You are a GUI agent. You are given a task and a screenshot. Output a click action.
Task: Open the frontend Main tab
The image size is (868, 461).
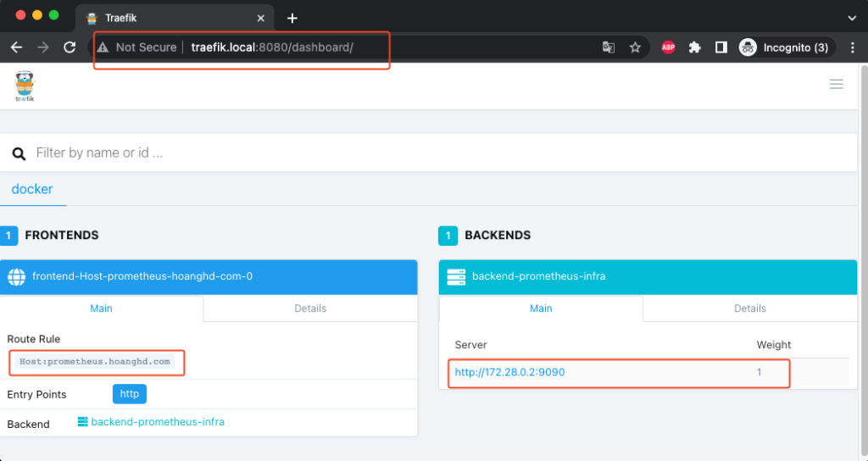tap(102, 308)
